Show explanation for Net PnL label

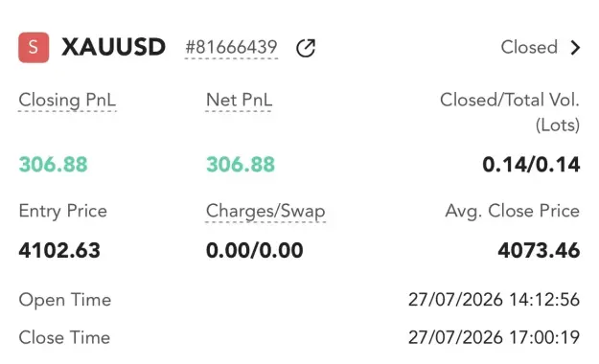coord(239,100)
